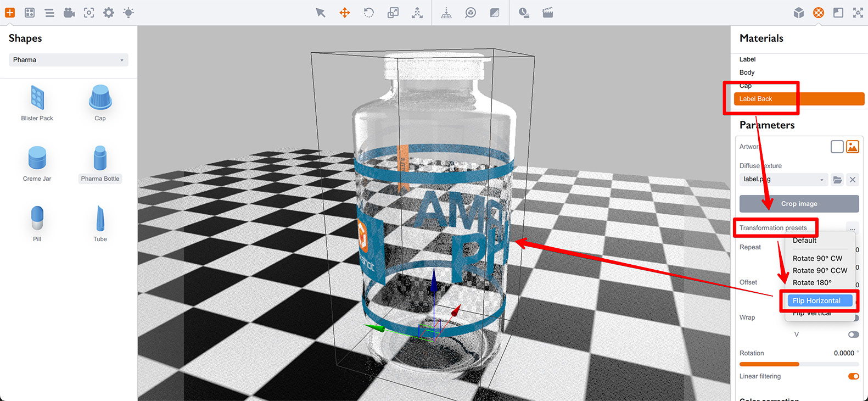868x401 pixels.
Task: Toggle the Wrap V switch
Action: coord(853,335)
